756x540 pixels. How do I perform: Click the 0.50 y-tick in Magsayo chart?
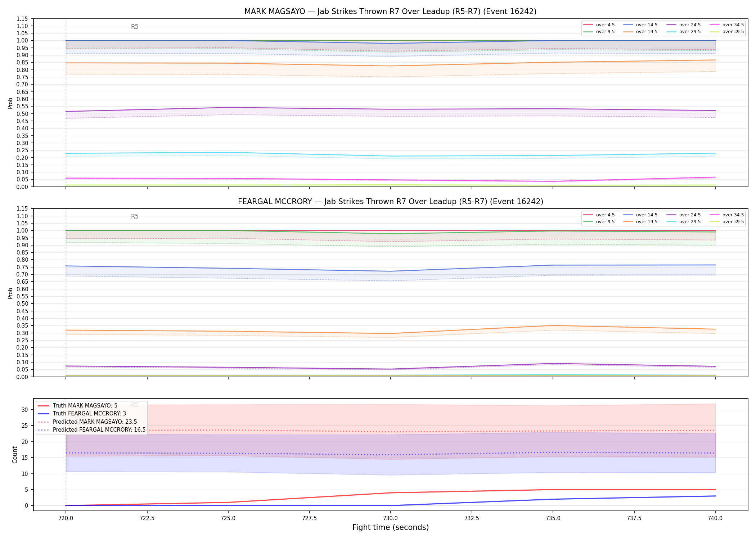(22, 114)
